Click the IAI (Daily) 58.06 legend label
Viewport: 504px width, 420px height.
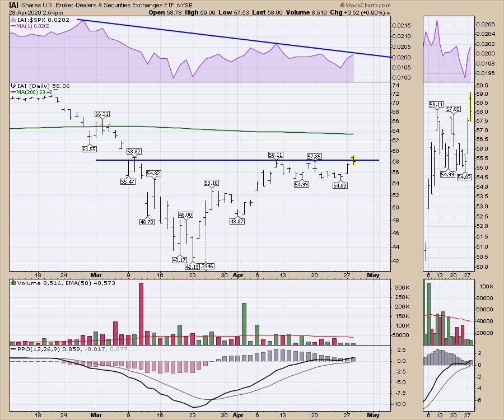(43, 86)
